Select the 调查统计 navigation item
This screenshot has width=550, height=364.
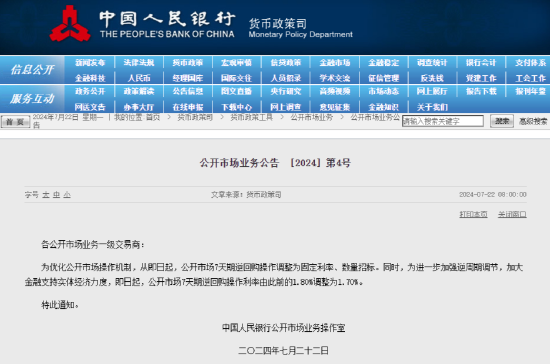(432, 63)
